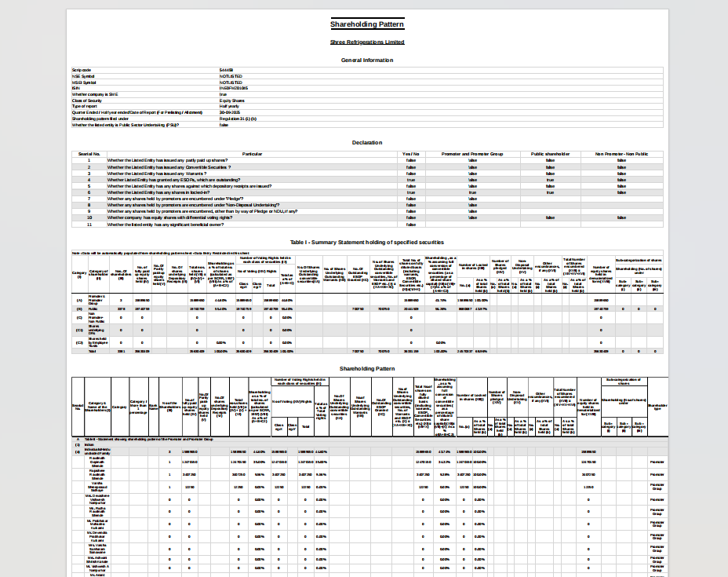The width and height of the screenshot is (728, 577).
Task: Select the significant beneficial owner question row
Action: point(166,225)
